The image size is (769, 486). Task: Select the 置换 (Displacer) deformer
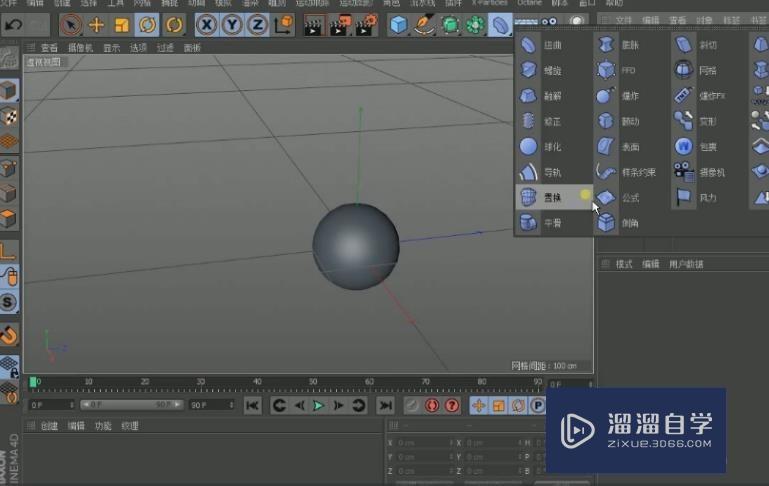pos(540,198)
